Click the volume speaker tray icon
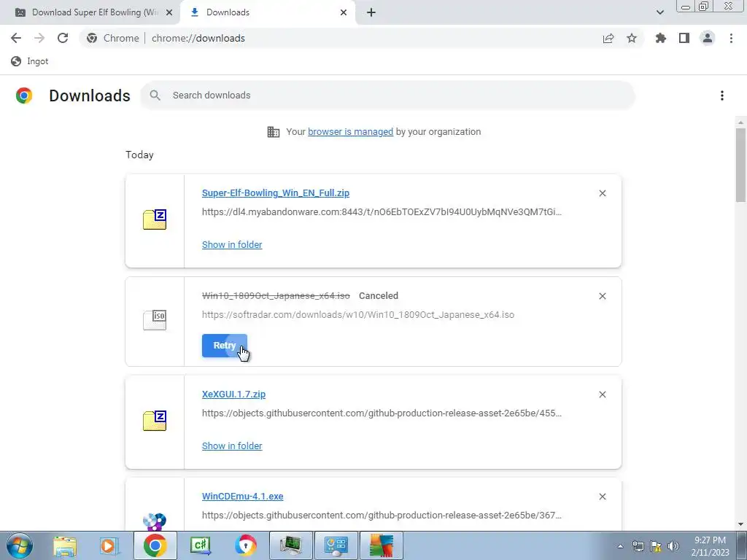Screen dimensions: 747x560 click(673, 546)
